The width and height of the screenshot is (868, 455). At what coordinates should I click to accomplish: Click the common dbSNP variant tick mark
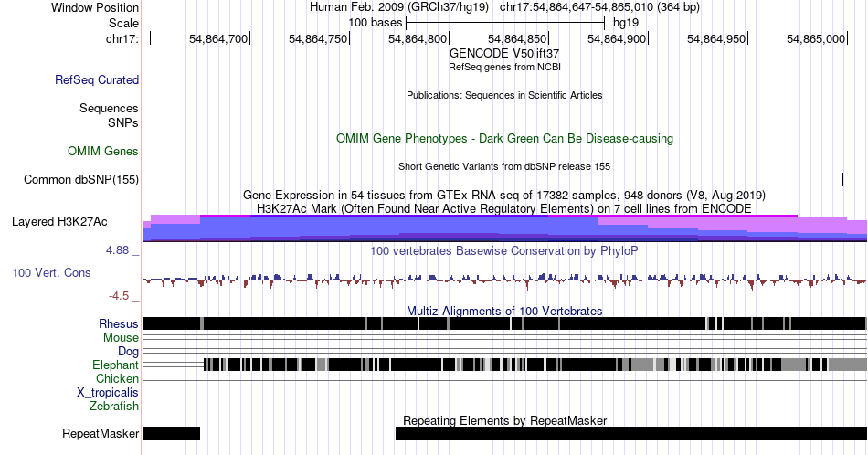click(842, 179)
